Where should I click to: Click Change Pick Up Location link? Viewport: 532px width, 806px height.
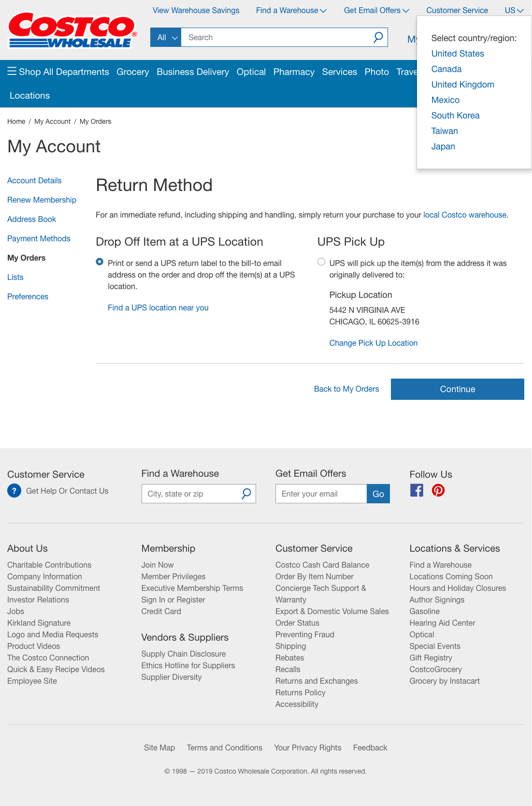(x=374, y=343)
